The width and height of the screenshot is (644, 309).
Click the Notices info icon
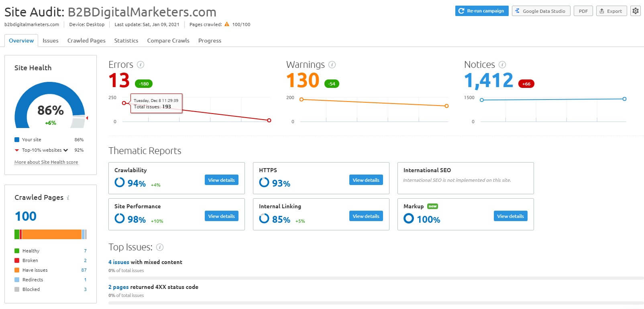point(502,65)
